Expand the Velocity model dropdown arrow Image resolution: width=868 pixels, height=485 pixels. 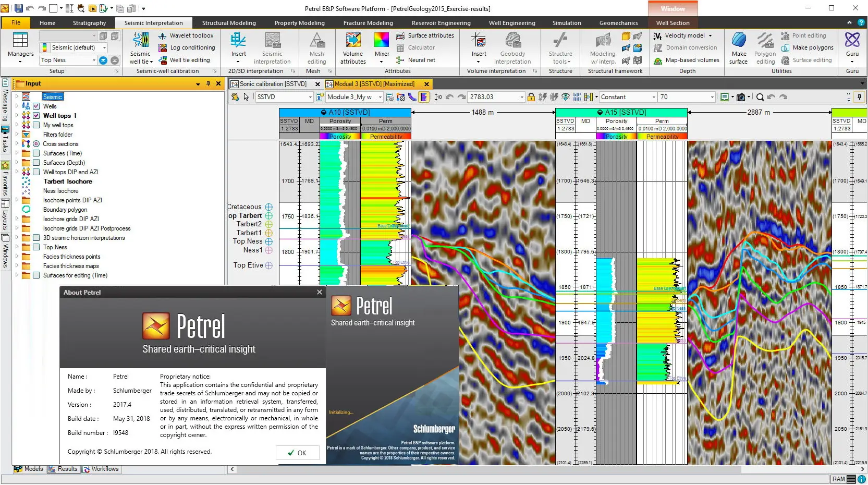point(710,36)
